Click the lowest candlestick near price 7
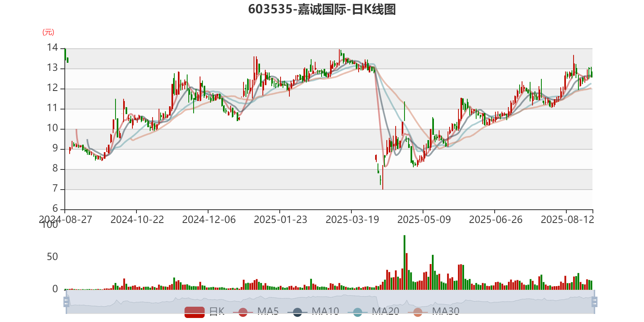644x322 pixels. click(x=383, y=177)
